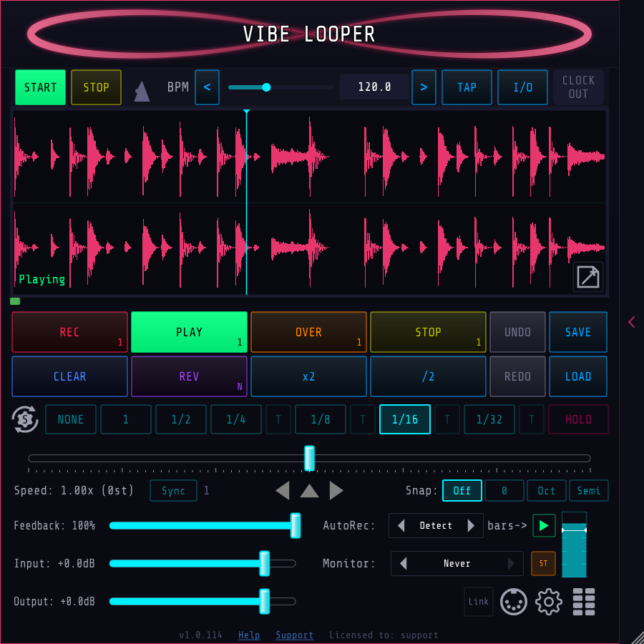
Task: Click the speed reset up triangle
Action: [x=309, y=491]
